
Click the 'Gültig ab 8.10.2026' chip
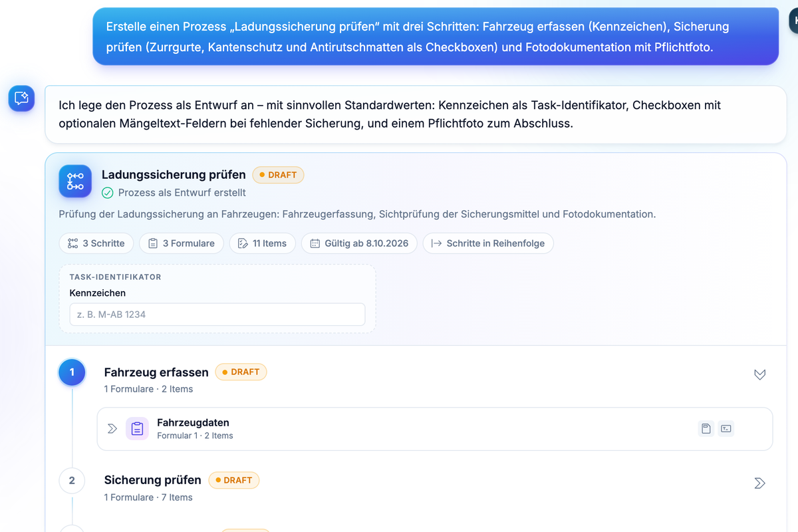359,243
